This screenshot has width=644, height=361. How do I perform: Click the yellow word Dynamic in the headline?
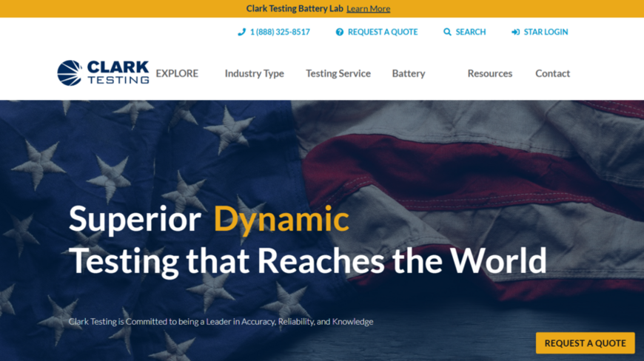282,220
